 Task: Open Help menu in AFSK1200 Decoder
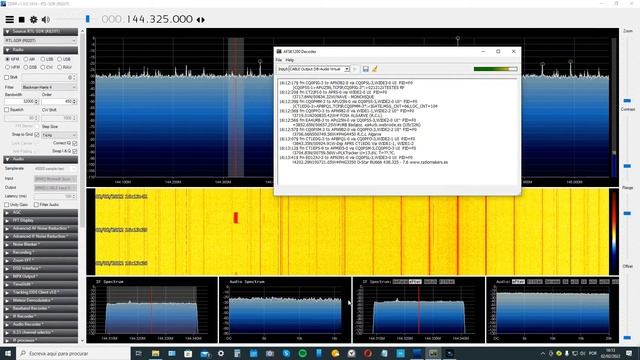coord(289,60)
